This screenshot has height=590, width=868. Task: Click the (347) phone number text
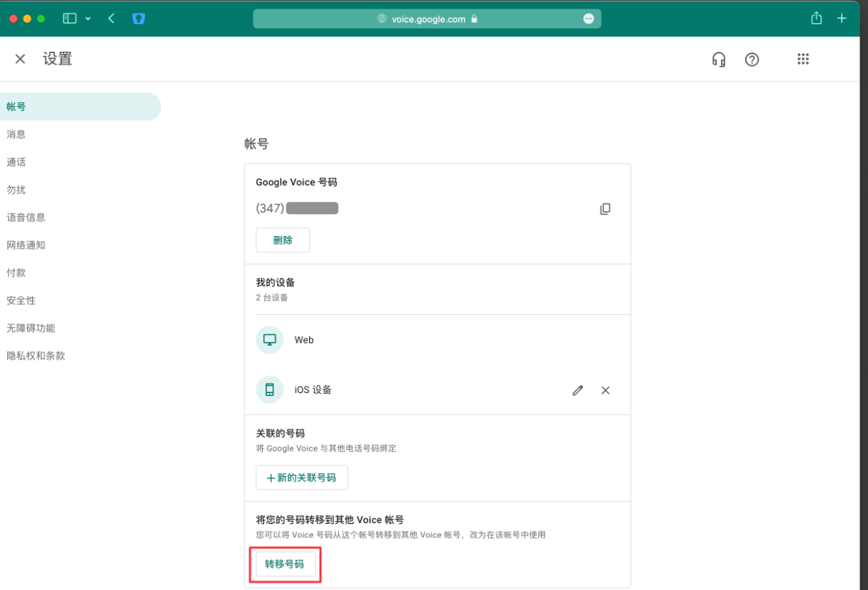coord(297,208)
